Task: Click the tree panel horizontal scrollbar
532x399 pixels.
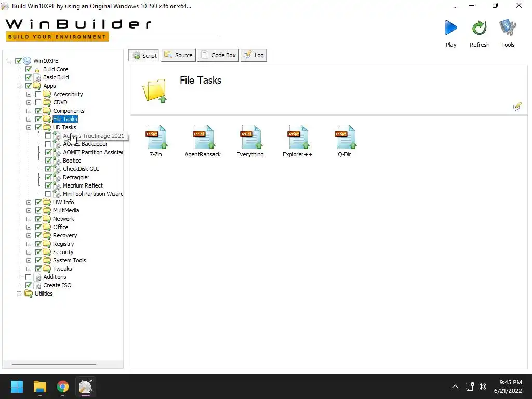Action: coord(54,364)
